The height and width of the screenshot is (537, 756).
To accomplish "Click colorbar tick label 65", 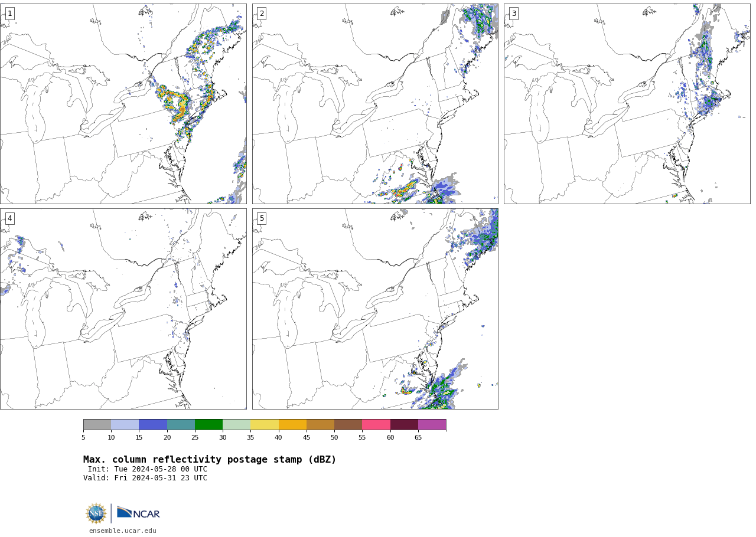I will 418,437.
